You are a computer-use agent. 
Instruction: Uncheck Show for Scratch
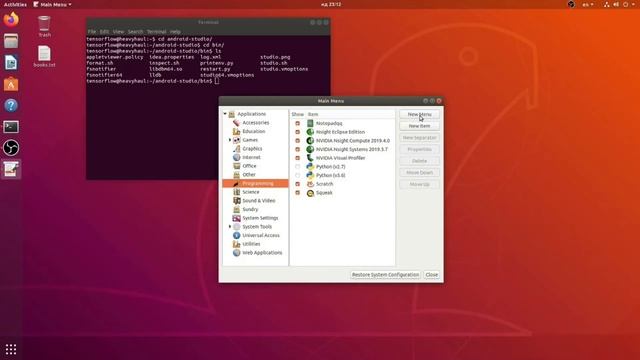pyautogui.click(x=298, y=184)
